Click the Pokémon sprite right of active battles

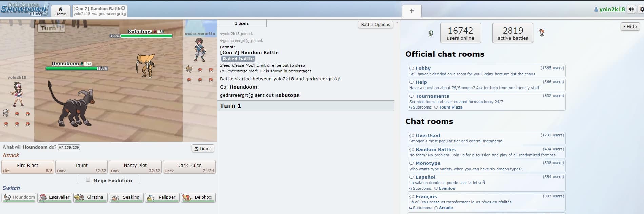point(542,33)
